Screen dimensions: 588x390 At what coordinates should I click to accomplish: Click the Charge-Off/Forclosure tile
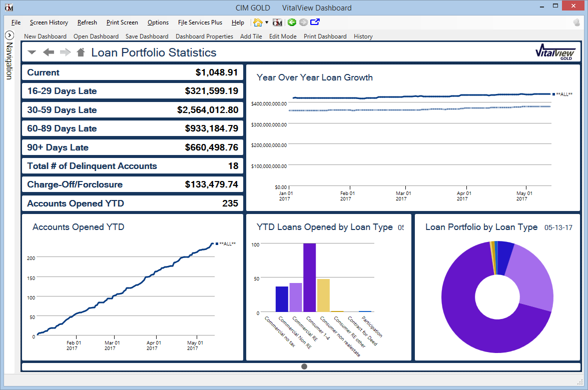click(x=133, y=184)
